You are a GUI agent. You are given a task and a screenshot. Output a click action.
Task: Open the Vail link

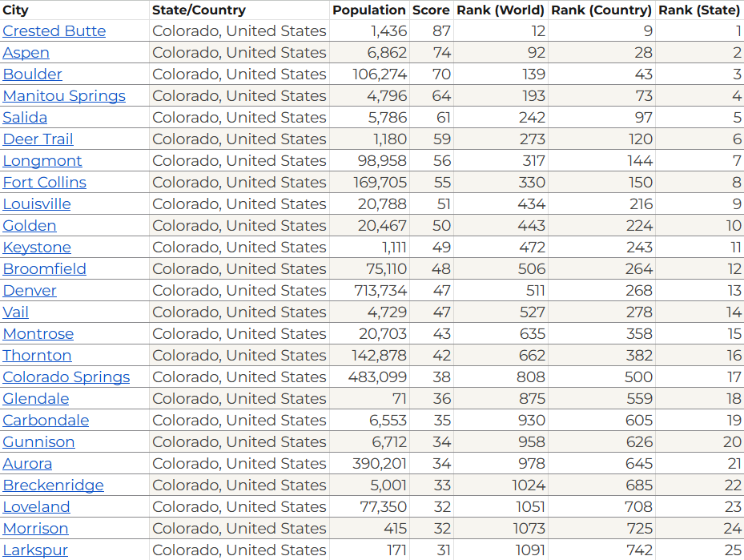click(x=16, y=312)
